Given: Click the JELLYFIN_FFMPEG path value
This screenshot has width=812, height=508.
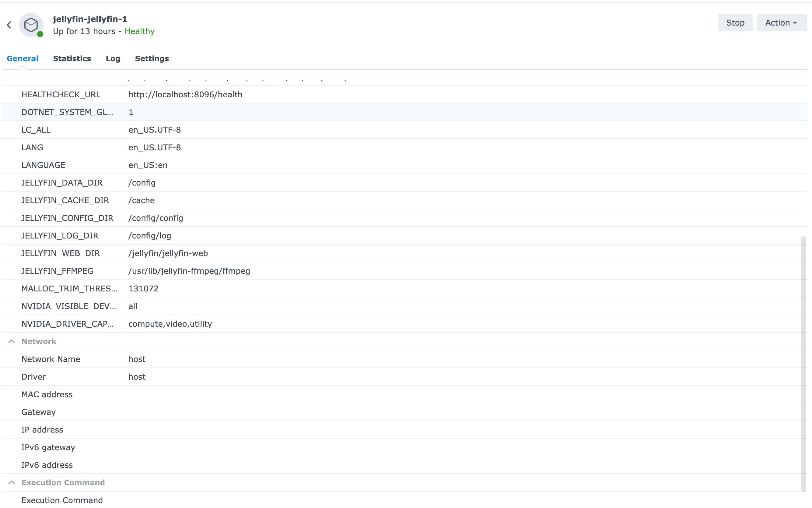Looking at the screenshot, I should pyautogui.click(x=189, y=271).
